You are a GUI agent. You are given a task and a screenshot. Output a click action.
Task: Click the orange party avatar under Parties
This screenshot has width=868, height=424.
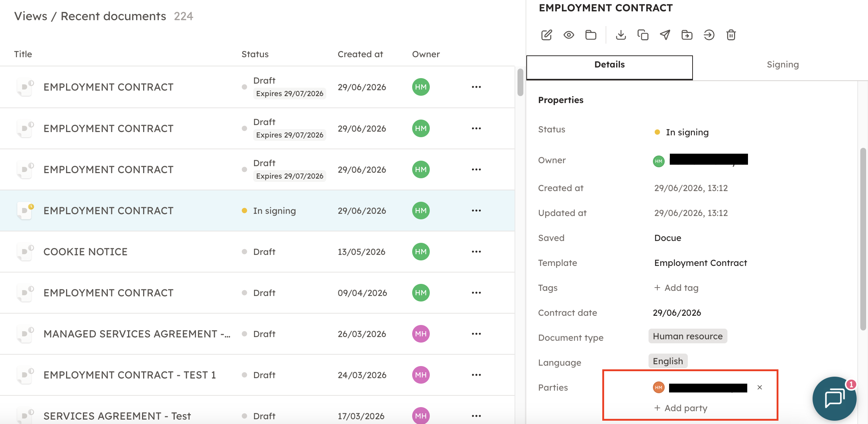[659, 387]
